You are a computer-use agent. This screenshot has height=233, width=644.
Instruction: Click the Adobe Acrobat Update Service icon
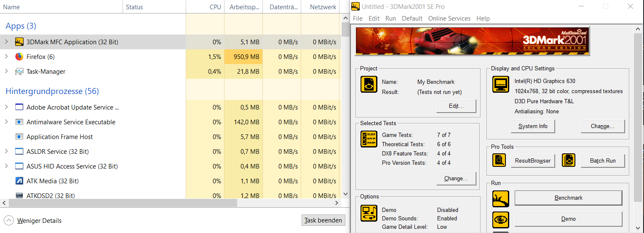click(x=19, y=107)
